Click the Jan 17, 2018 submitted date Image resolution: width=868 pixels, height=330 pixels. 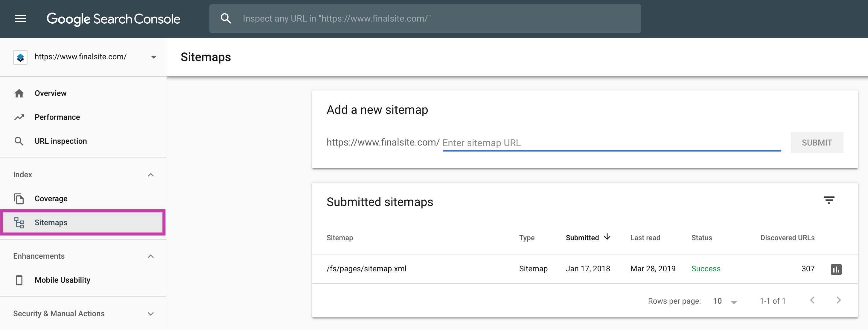[588, 269]
